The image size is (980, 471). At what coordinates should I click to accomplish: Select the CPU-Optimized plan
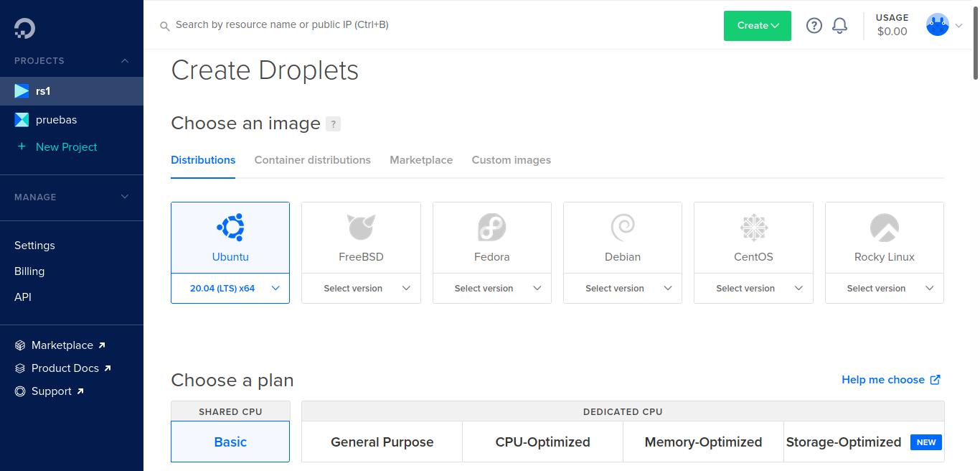(x=543, y=442)
